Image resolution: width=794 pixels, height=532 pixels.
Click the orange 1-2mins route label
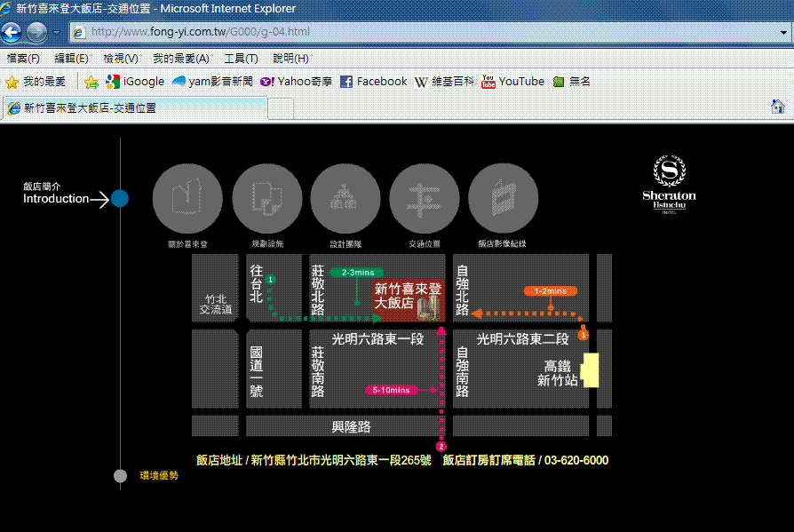tap(550, 291)
